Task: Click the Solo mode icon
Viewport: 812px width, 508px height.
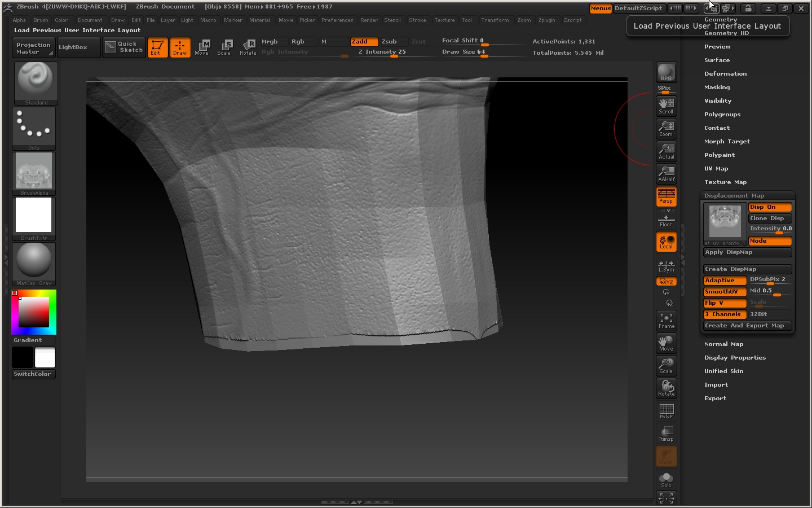Action: [x=666, y=479]
